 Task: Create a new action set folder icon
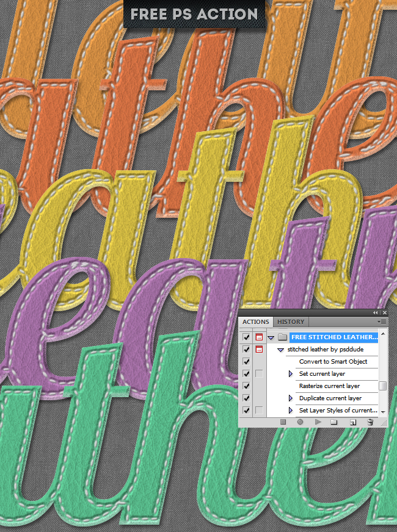click(334, 422)
